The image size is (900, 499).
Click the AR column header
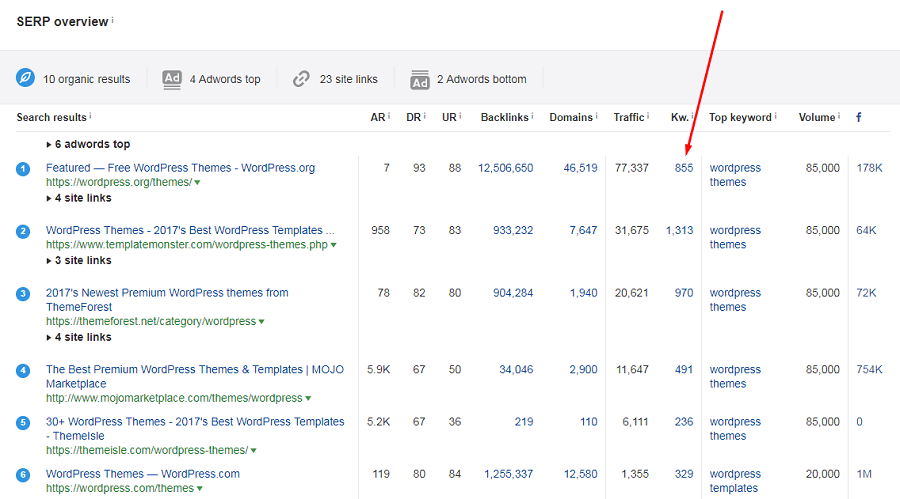378,117
